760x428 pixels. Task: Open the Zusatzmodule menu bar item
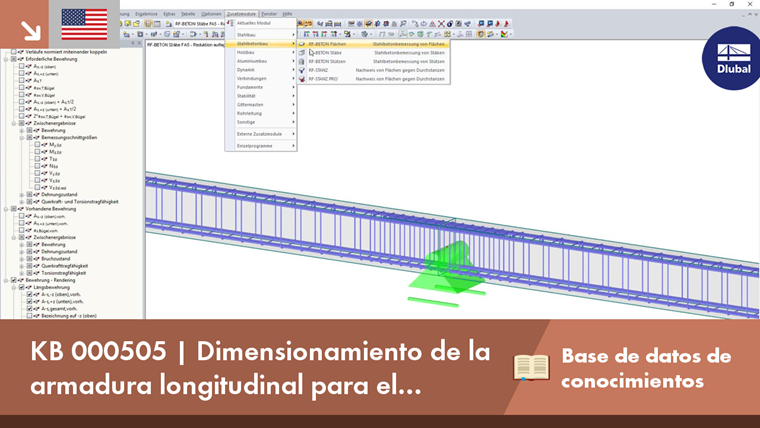tap(241, 14)
